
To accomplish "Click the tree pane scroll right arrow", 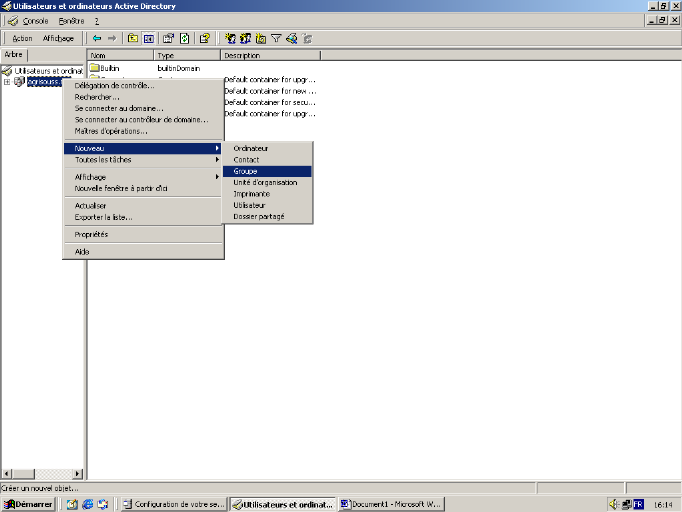I will (78, 474).
